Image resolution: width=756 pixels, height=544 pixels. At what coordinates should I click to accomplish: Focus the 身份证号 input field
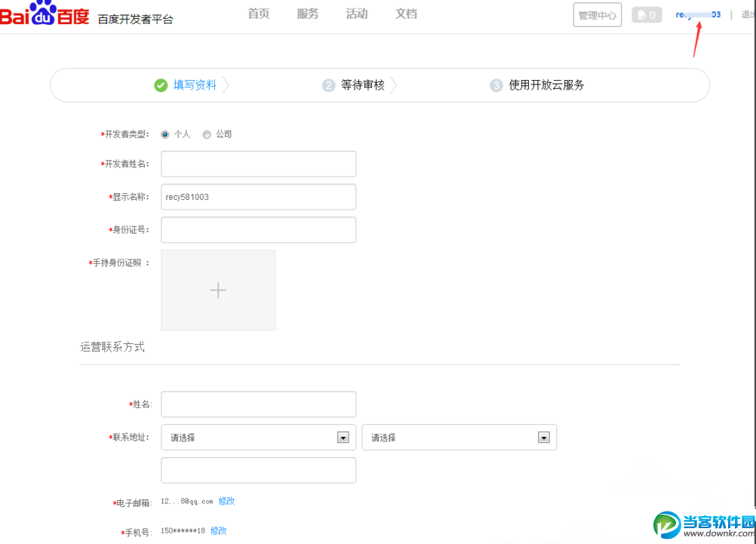click(x=259, y=229)
